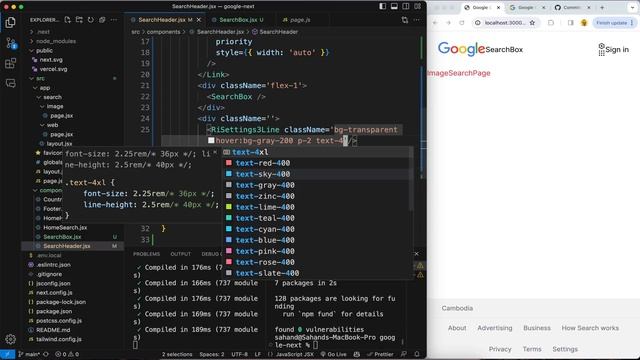Click Sign in on the browser page
This screenshot has height=360, width=640.
pyautogui.click(x=617, y=49)
